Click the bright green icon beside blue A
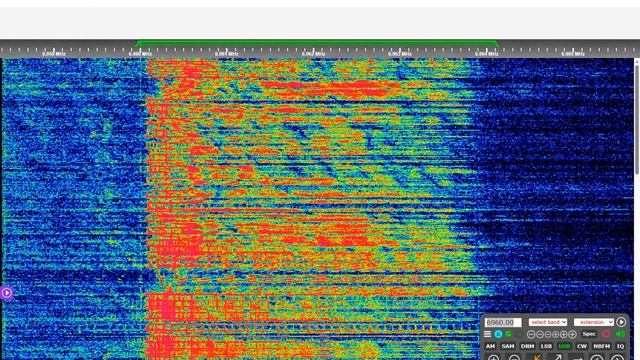 pos(509,334)
